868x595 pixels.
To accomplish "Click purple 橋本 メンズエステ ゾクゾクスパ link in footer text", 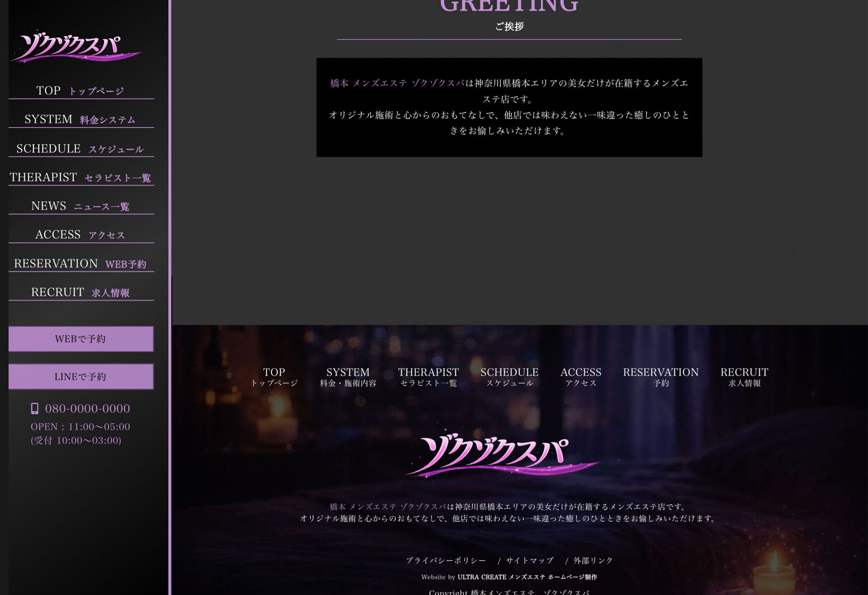I will tap(388, 507).
